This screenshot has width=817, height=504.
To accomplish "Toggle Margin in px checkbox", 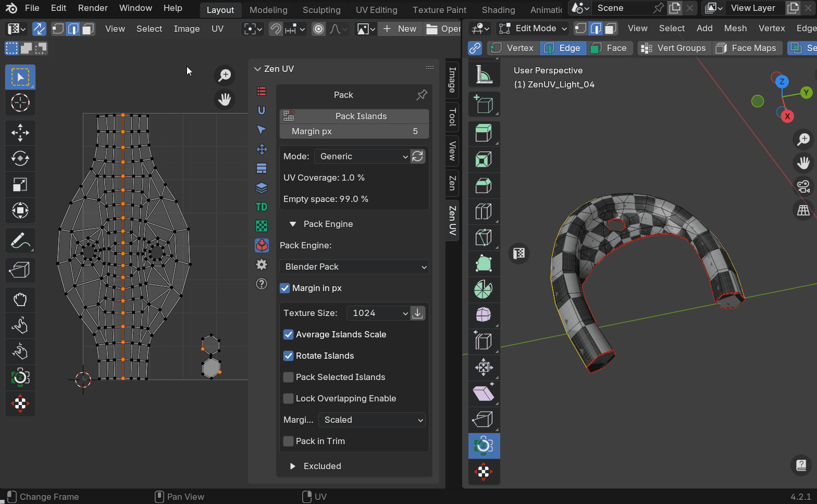I will point(285,288).
